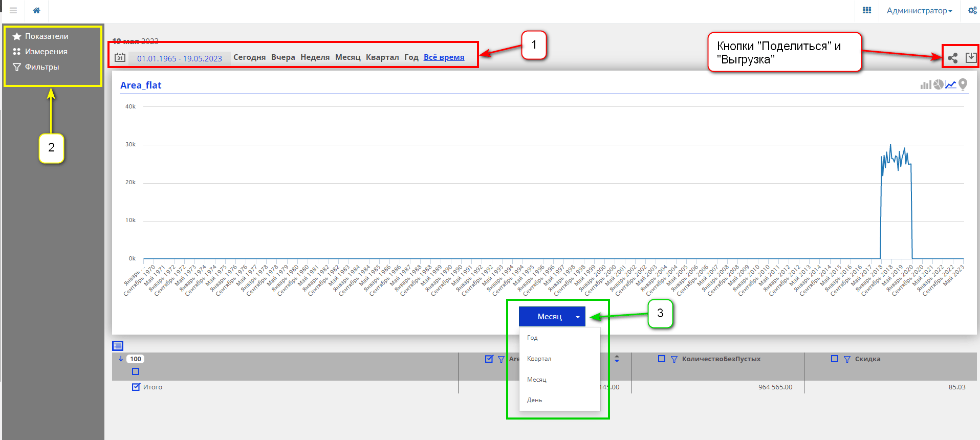
Task: Open the Месяц grouping dropdown button
Action: click(552, 317)
